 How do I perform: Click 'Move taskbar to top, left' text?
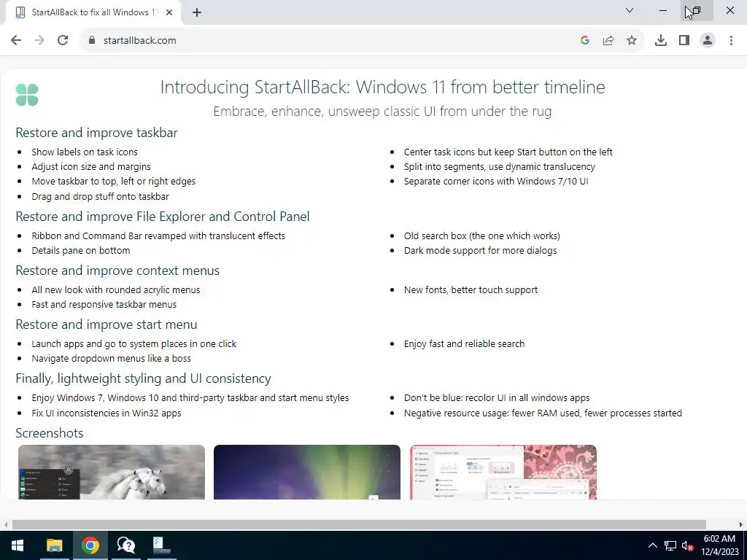point(113,182)
